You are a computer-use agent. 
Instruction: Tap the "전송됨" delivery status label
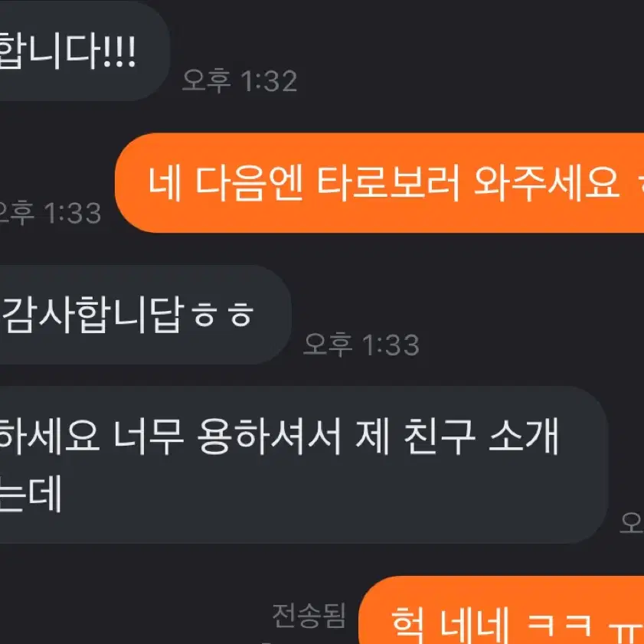click(x=309, y=615)
